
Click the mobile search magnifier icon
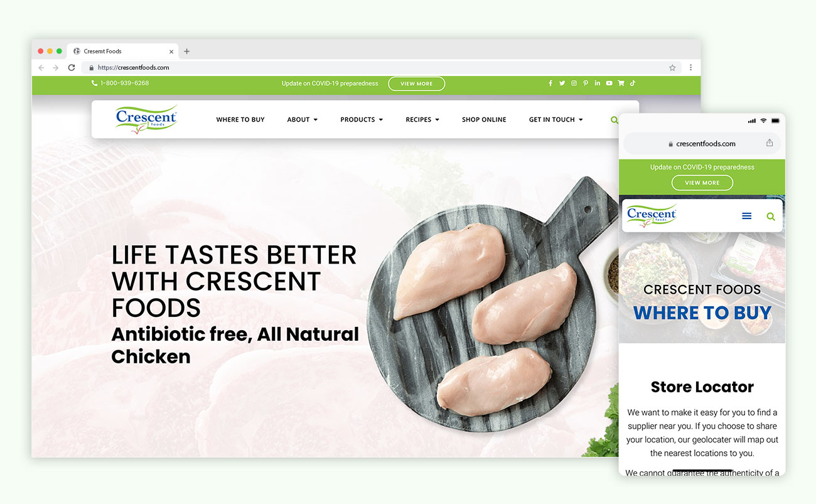pyautogui.click(x=771, y=217)
